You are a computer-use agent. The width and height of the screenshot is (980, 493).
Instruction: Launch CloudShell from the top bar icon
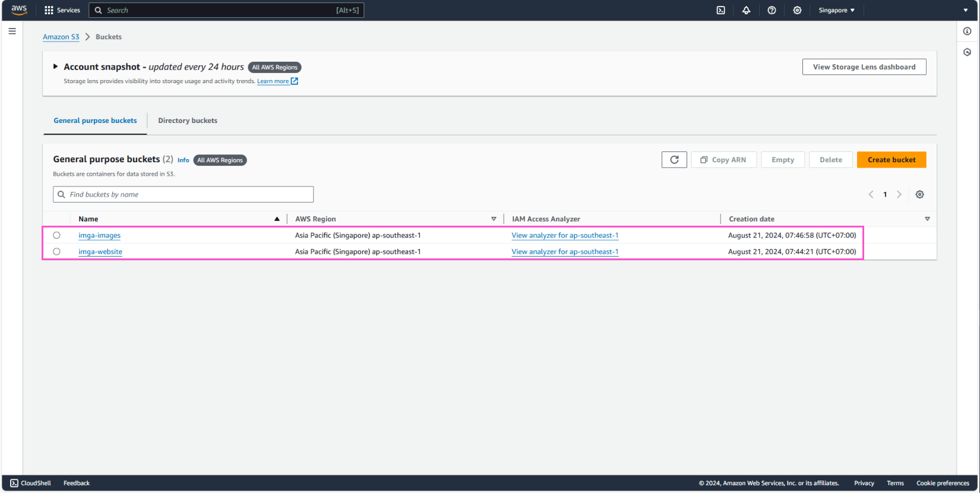coord(720,10)
